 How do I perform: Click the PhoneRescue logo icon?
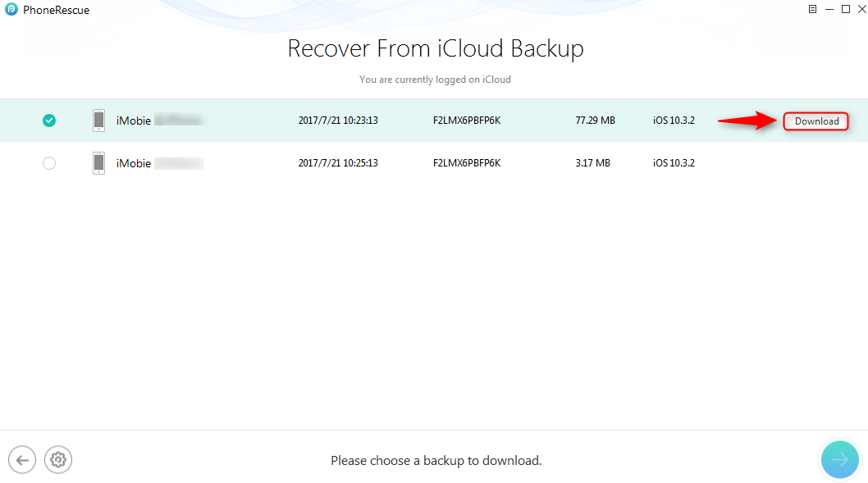click(11, 9)
